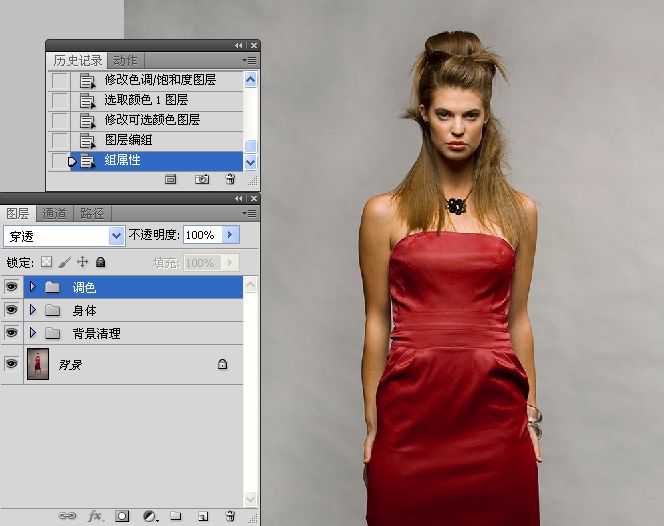Hide the 身体 group visibility eye

pos(11,310)
